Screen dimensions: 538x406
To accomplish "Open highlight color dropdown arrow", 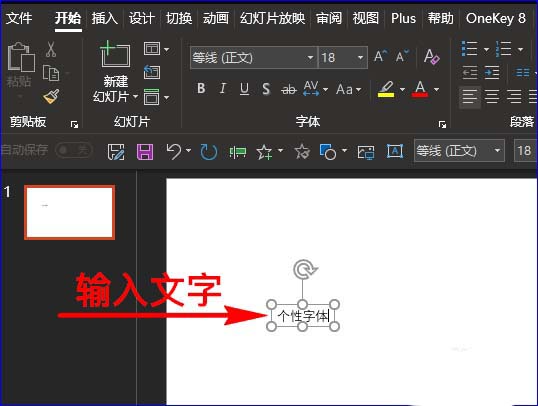I will (402, 90).
